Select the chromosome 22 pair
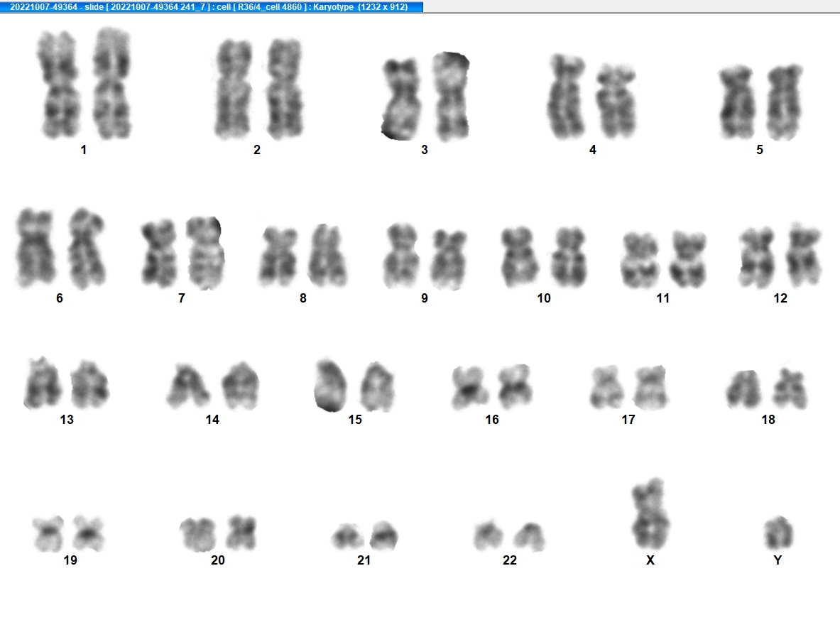 (x=509, y=536)
